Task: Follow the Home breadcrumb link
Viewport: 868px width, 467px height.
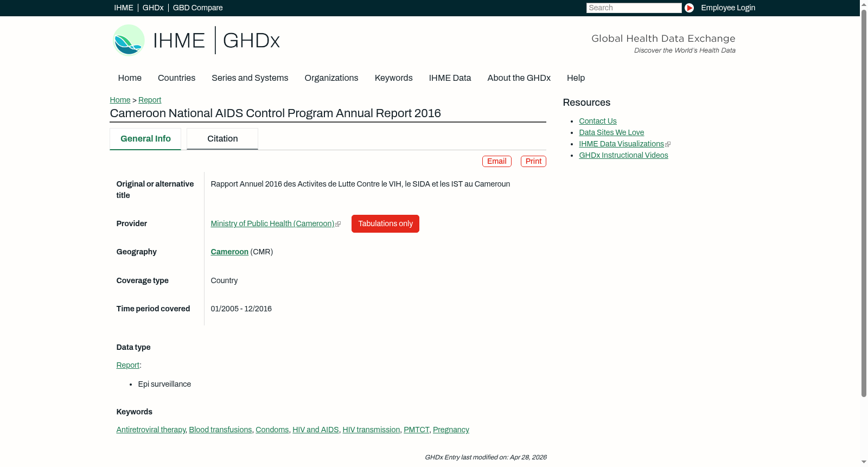Action: pos(120,100)
